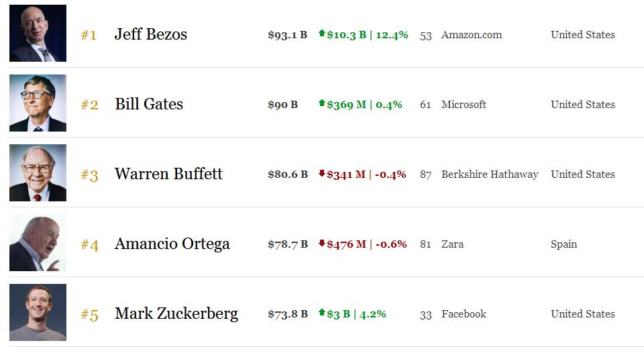Click the green up arrow beside $3 B
Viewport: 644px width, 347px height.
click(322, 313)
